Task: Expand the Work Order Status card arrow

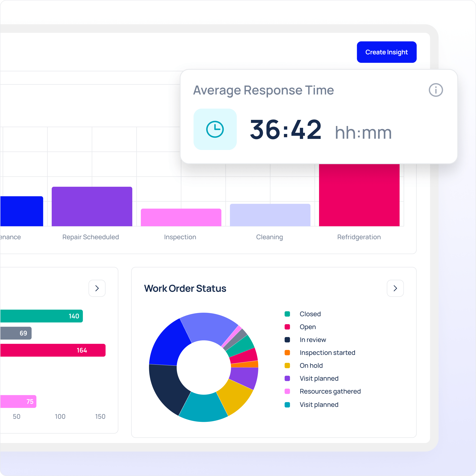Action: coord(395,288)
